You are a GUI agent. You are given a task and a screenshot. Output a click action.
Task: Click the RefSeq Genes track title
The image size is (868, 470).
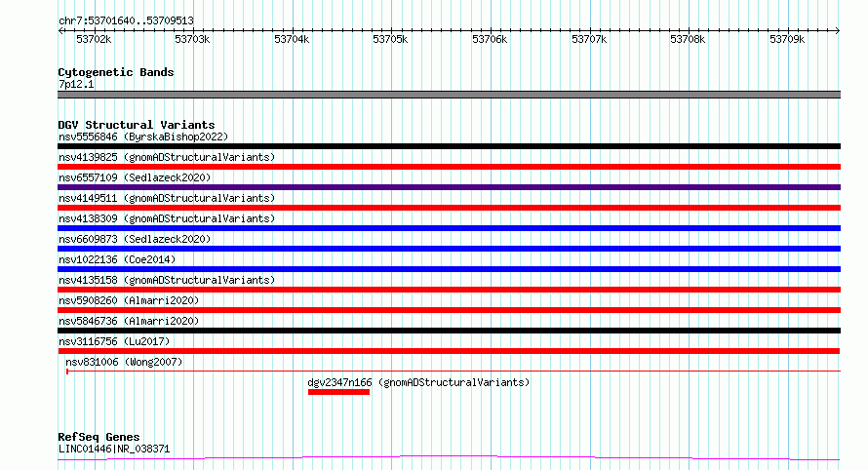click(99, 438)
